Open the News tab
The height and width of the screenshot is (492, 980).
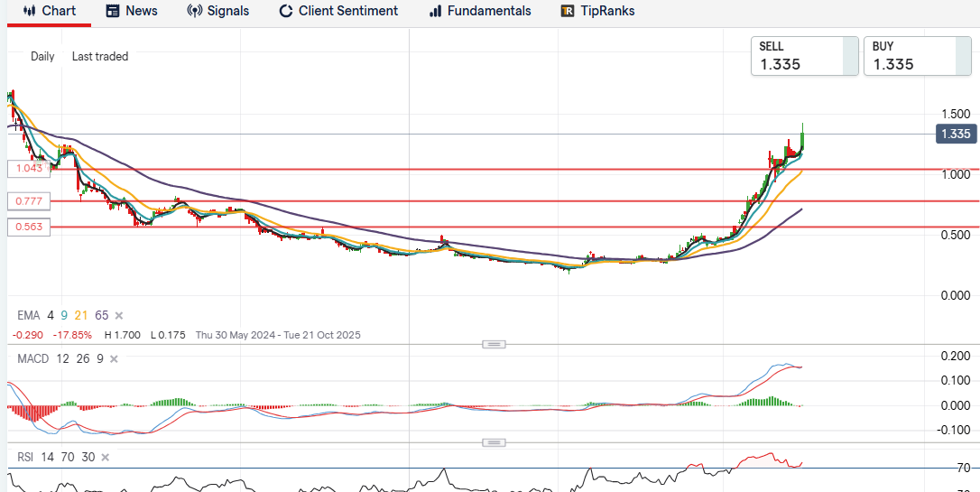click(131, 11)
